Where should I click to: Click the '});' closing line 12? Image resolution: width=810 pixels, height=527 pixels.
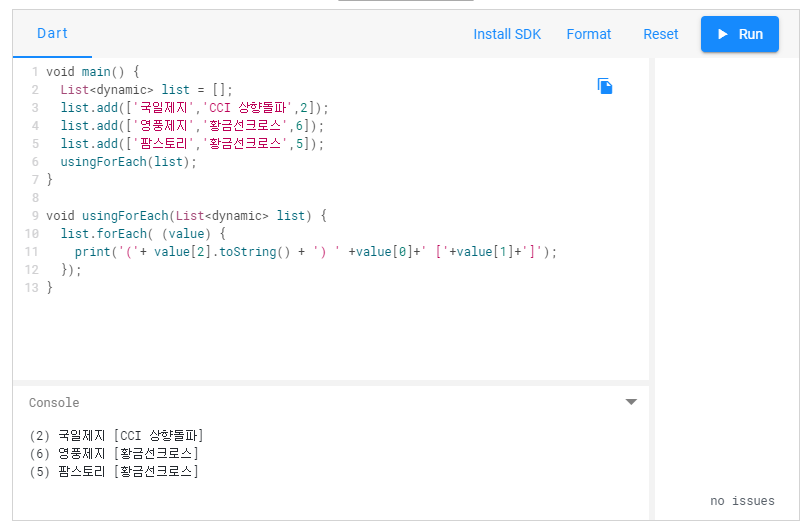click(x=71, y=270)
